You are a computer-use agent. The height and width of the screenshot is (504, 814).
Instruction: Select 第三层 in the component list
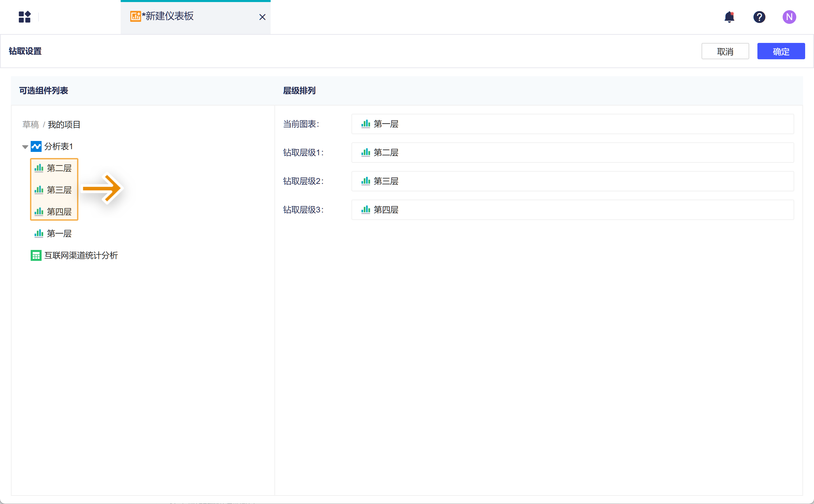tap(59, 190)
